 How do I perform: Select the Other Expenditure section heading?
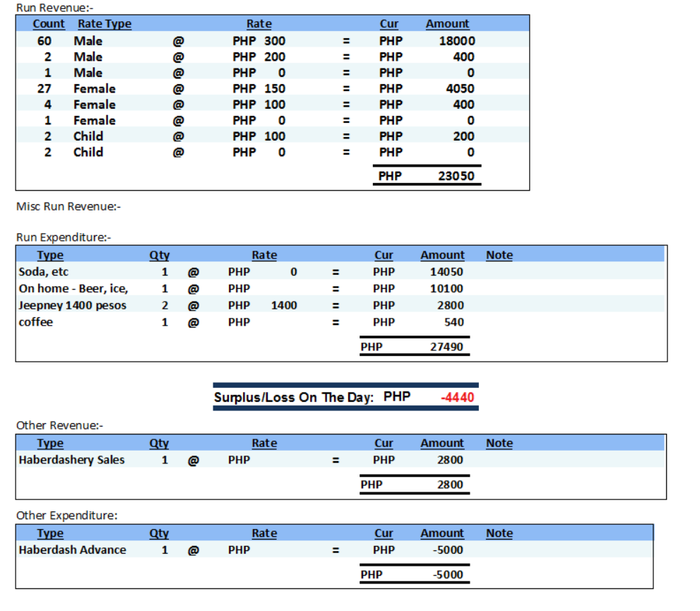[x=66, y=516]
